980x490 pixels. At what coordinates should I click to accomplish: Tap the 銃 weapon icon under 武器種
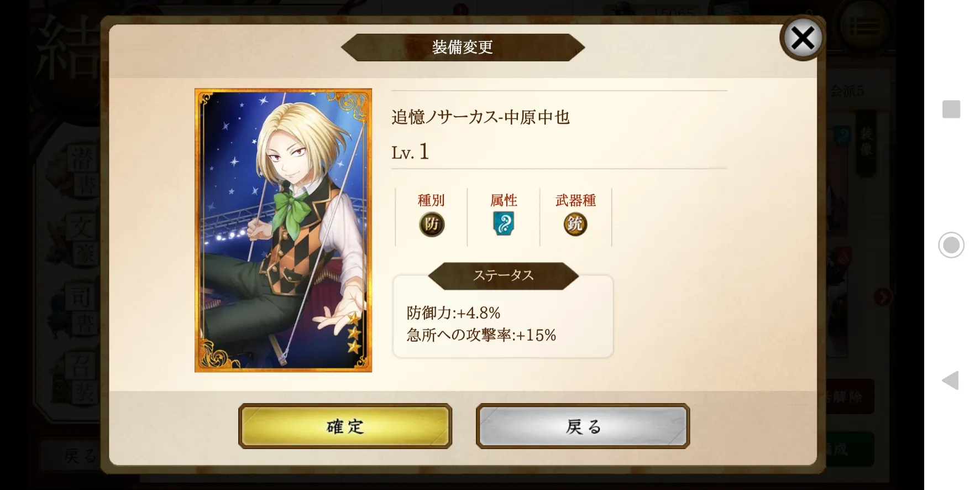click(575, 224)
